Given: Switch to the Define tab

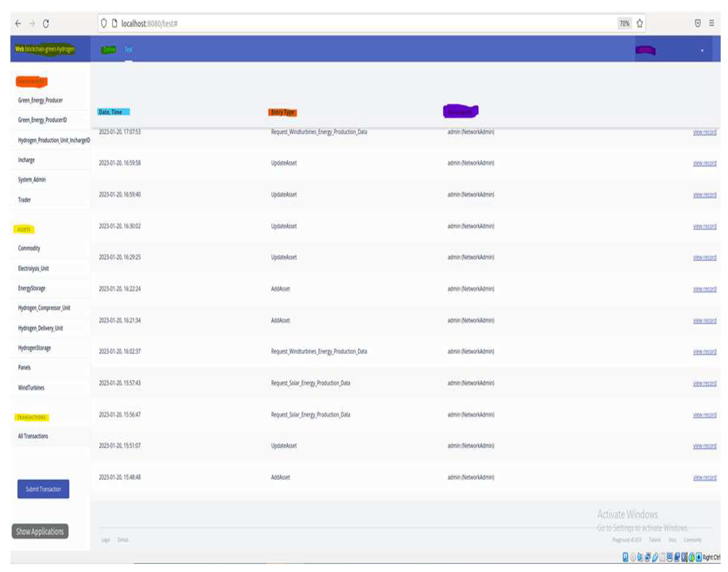Looking at the screenshot, I should tap(109, 50).
